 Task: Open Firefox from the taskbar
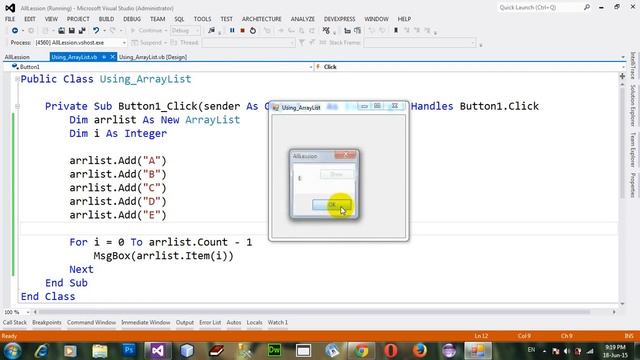click(420, 351)
